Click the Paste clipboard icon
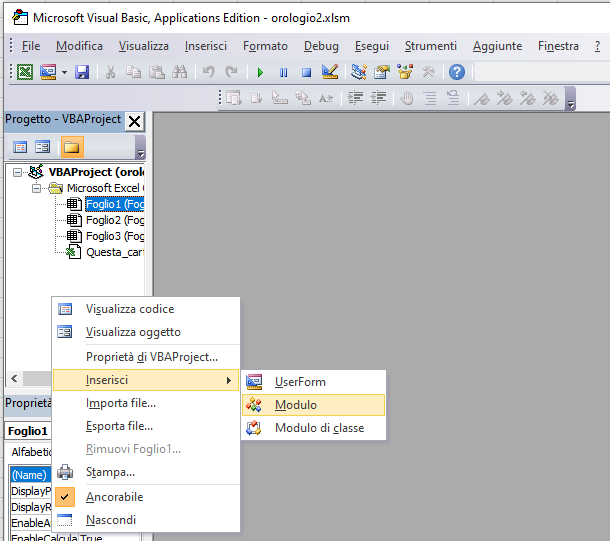 (x=156, y=72)
